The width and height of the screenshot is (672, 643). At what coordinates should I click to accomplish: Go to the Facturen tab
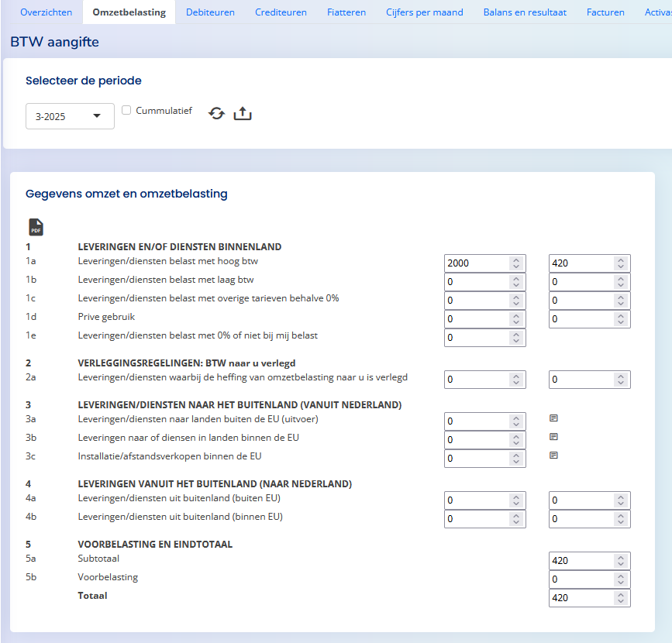pos(605,12)
